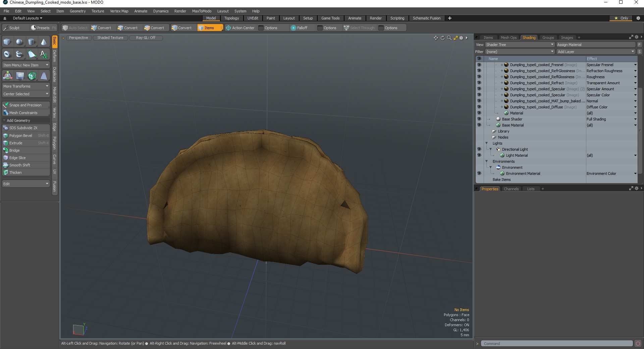Click the Perspective viewport view button
This screenshot has height=349, width=644.
pos(78,38)
